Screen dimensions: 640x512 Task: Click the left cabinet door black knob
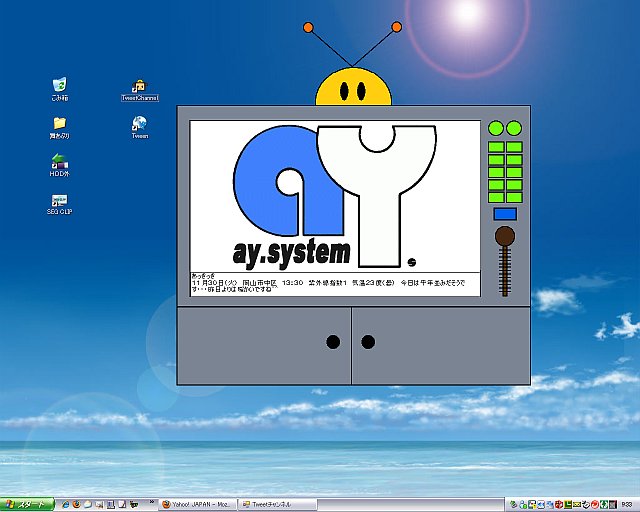pos(333,342)
